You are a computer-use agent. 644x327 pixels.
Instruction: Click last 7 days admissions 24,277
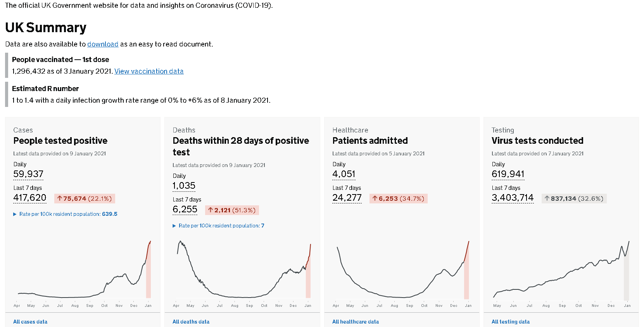(x=347, y=198)
